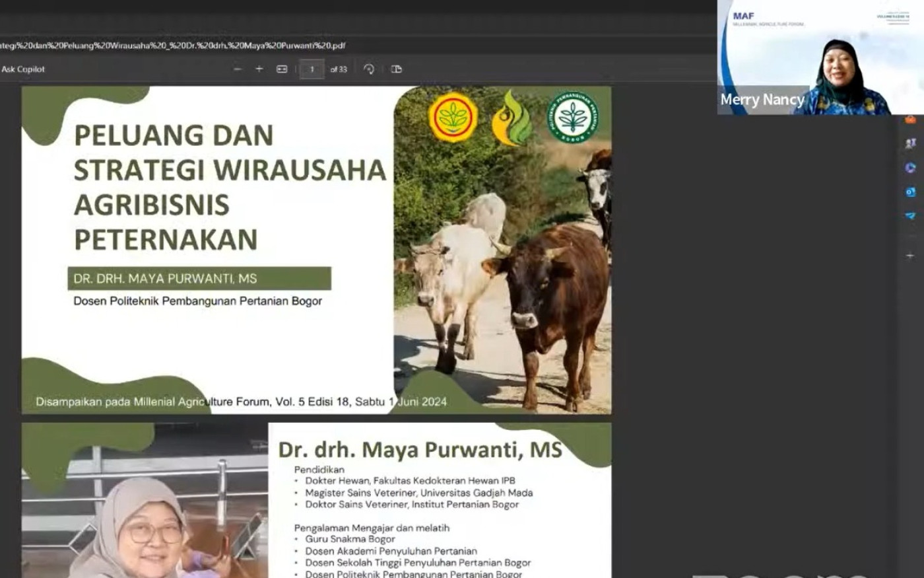Screen dimensions: 924x578
Task: Click the cattle photo on the first slide
Action: 502,277
